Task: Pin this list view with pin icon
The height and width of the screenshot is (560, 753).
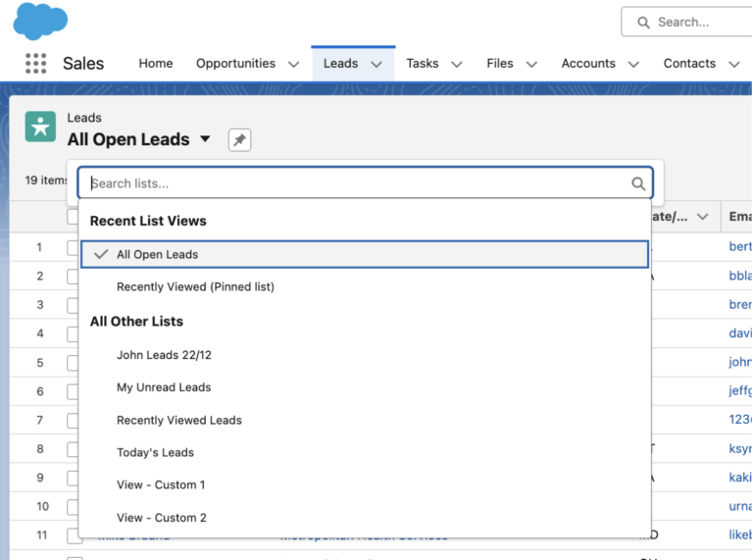Action: 239,140
